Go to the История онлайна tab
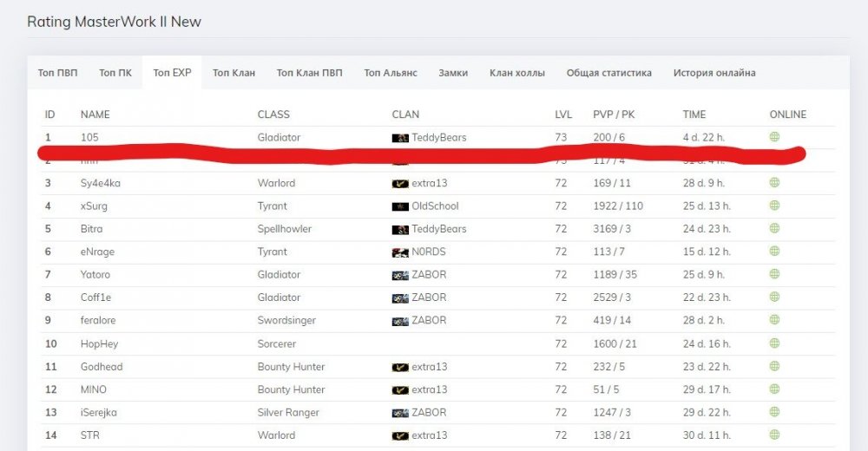 713,73
